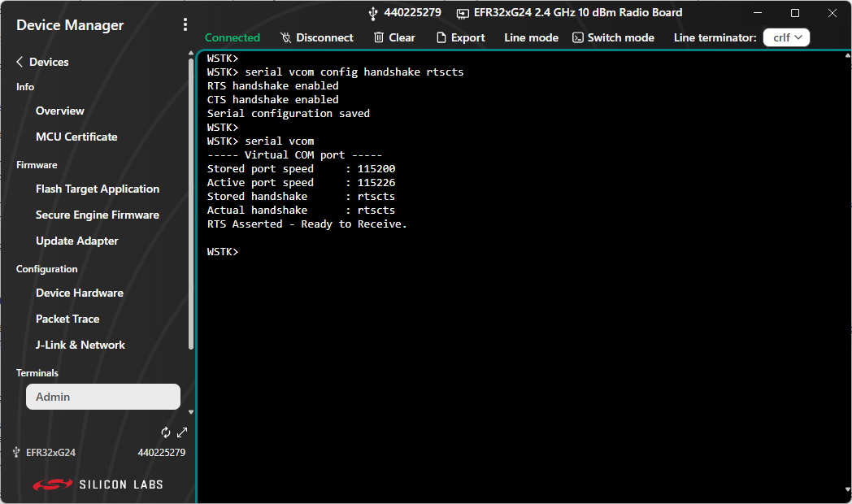Minimize the Device Manager window
Screen dimensions: 852x504
coord(758,13)
